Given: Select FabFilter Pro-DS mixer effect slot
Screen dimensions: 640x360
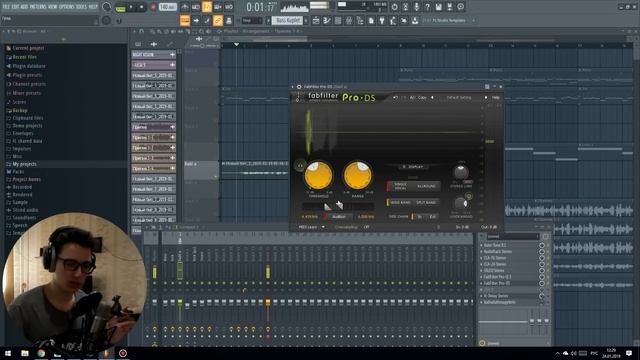Looking at the screenshot, I should [x=510, y=283].
